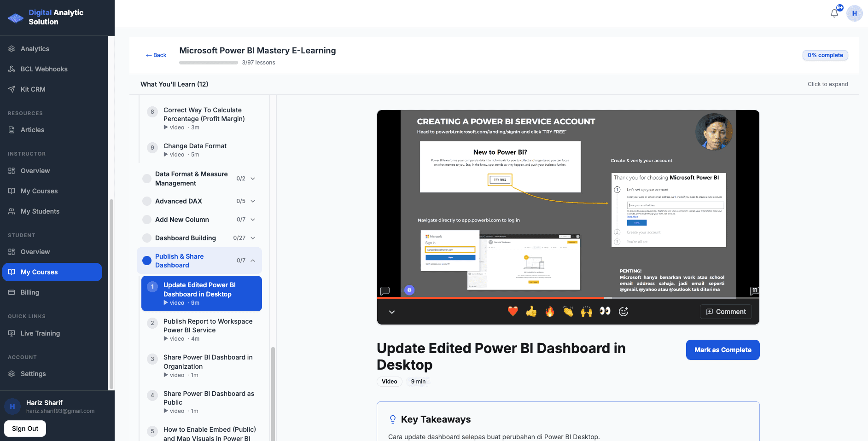Image resolution: width=868 pixels, height=441 pixels.
Task: Open lesson Change Data Format
Action: (201, 150)
